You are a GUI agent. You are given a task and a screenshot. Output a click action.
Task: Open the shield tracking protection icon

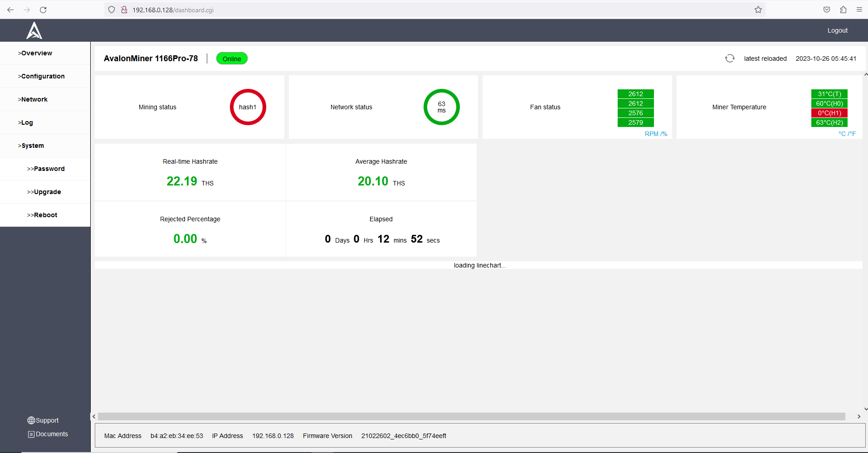point(112,10)
